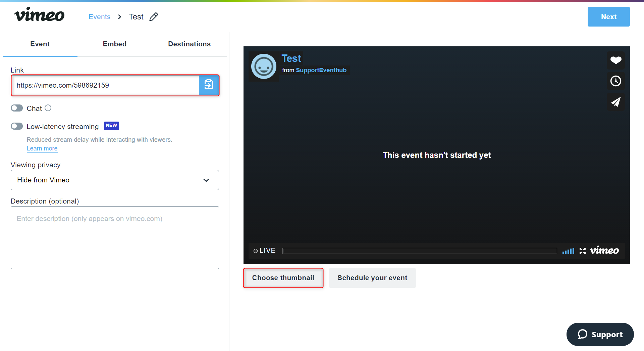Turn on Low-latency streaming toggle
The image size is (644, 351).
point(17,126)
